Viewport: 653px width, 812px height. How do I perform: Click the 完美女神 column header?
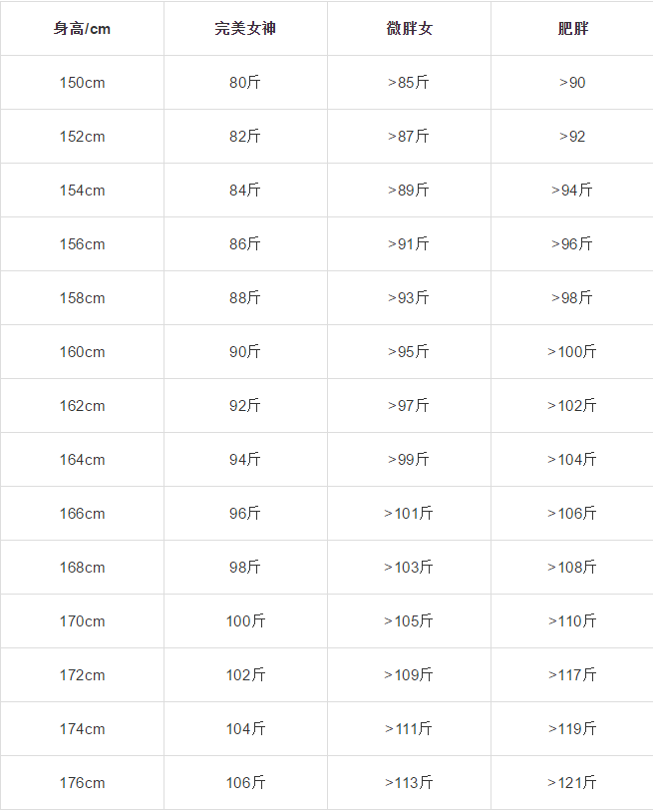coord(245,29)
